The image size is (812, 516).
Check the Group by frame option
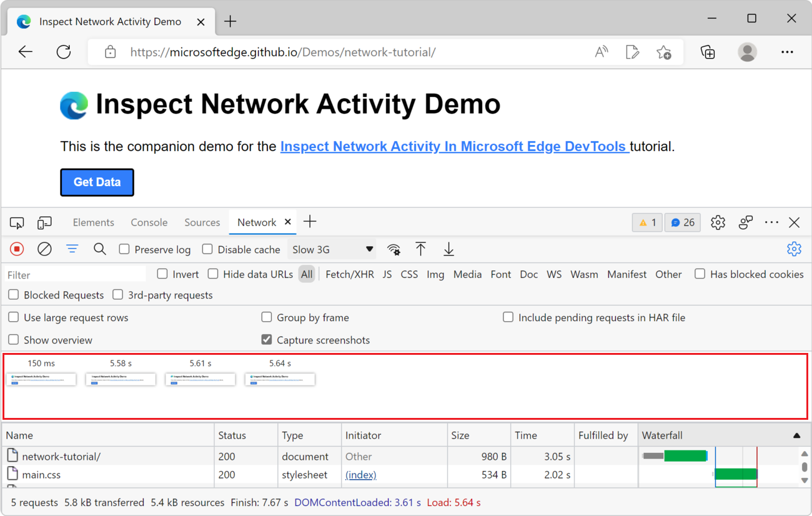coord(267,317)
